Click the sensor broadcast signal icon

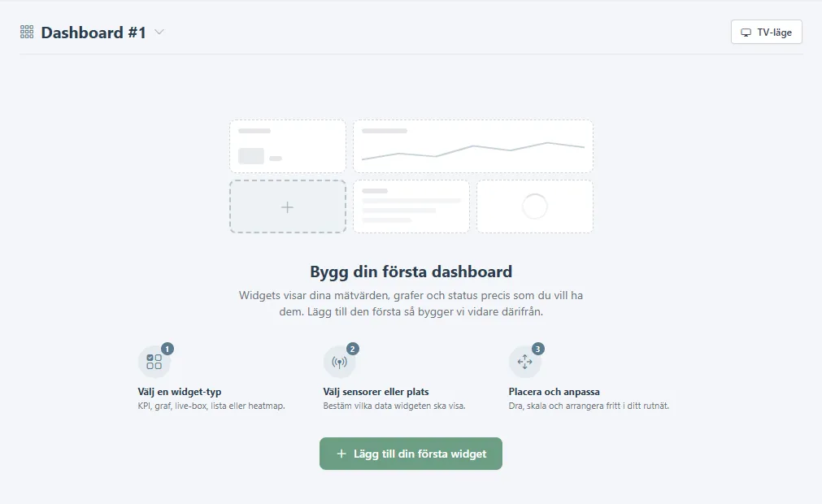pyautogui.click(x=340, y=362)
